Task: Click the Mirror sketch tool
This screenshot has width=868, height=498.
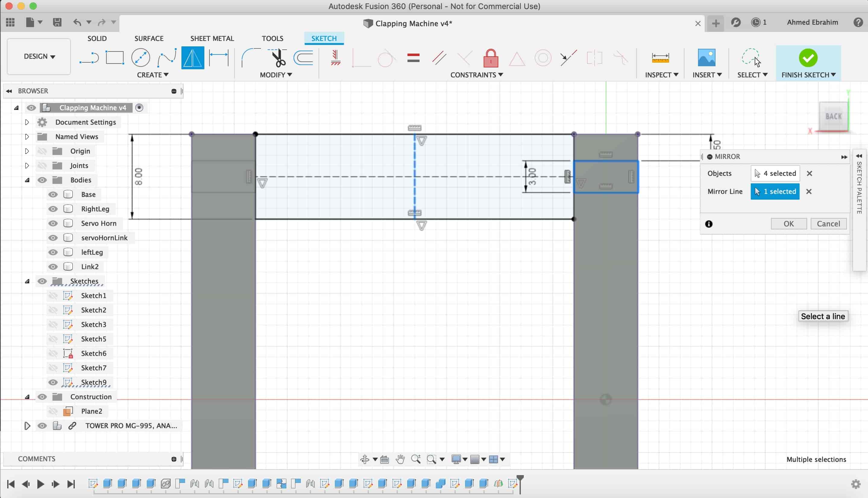Action: pyautogui.click(x=193, y=58)
